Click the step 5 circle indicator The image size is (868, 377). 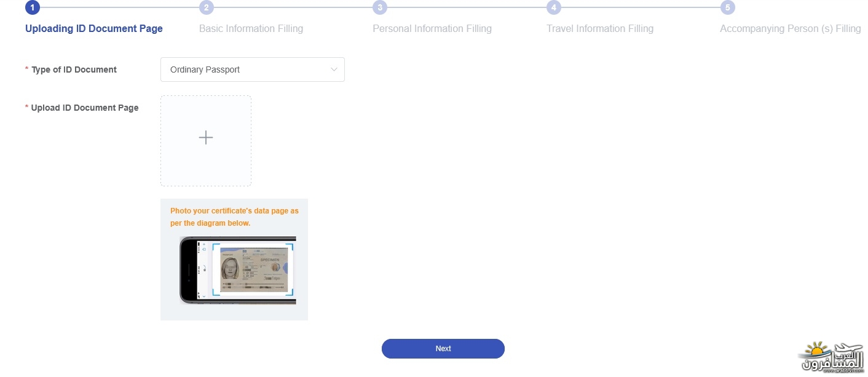tap(728, 7)
